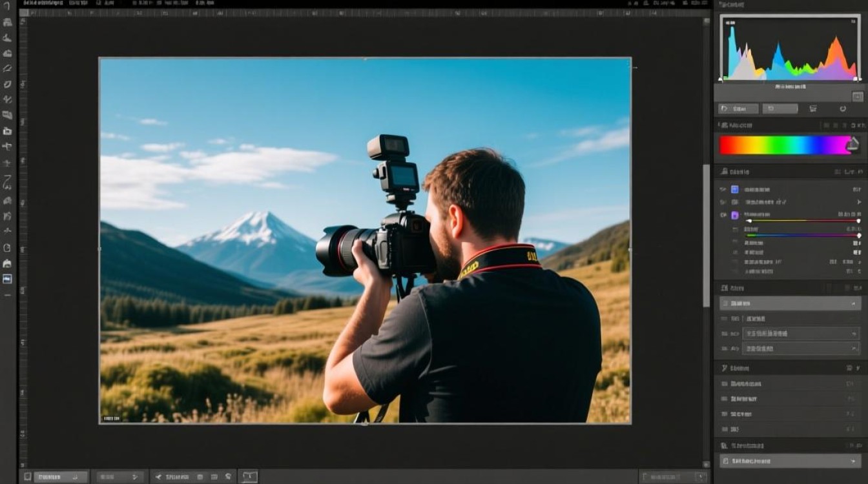Image resolution: width=868 pixels, height=484 pixels.
Task: Toggle visibility eye beside the purple square layer
Action: click(x=723, y=215)
